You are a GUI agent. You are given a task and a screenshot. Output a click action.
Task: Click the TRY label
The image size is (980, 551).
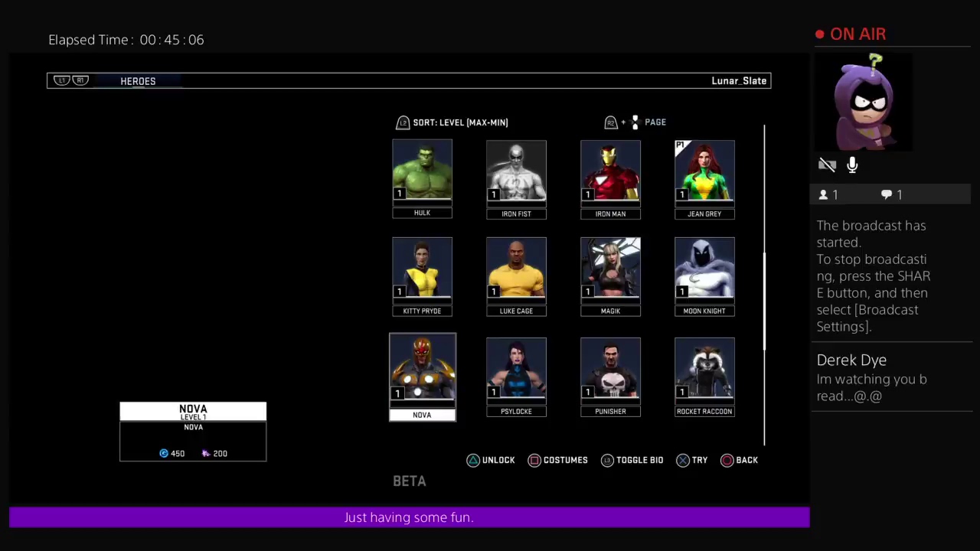tap(700, 460)
